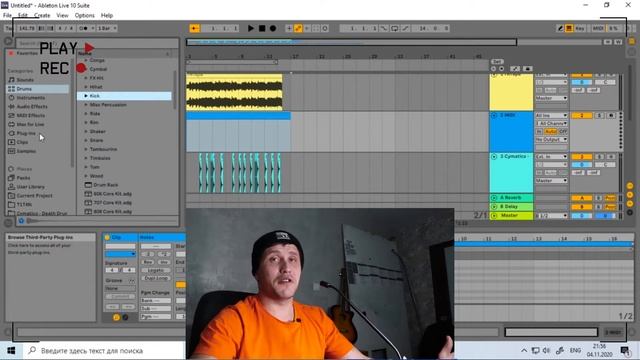Click the Dupl.Loop button

coord(156,278)
